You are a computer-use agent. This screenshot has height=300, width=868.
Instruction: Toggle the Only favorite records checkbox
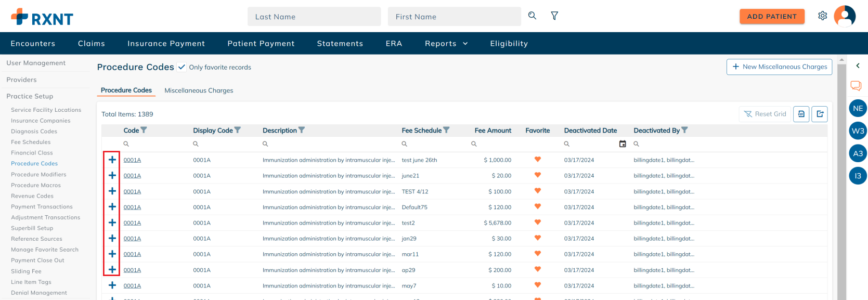tap(182, 67)
